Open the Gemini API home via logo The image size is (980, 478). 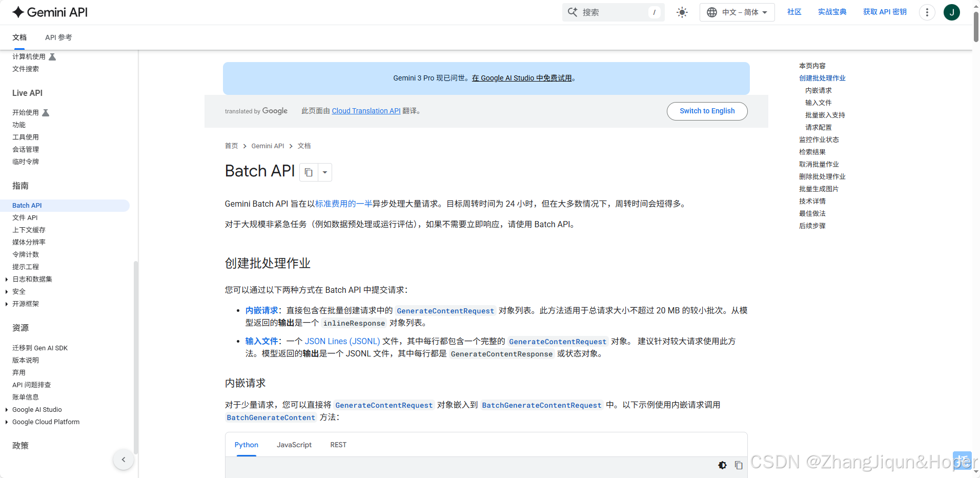pyautogui.click(x=49, y=12)
